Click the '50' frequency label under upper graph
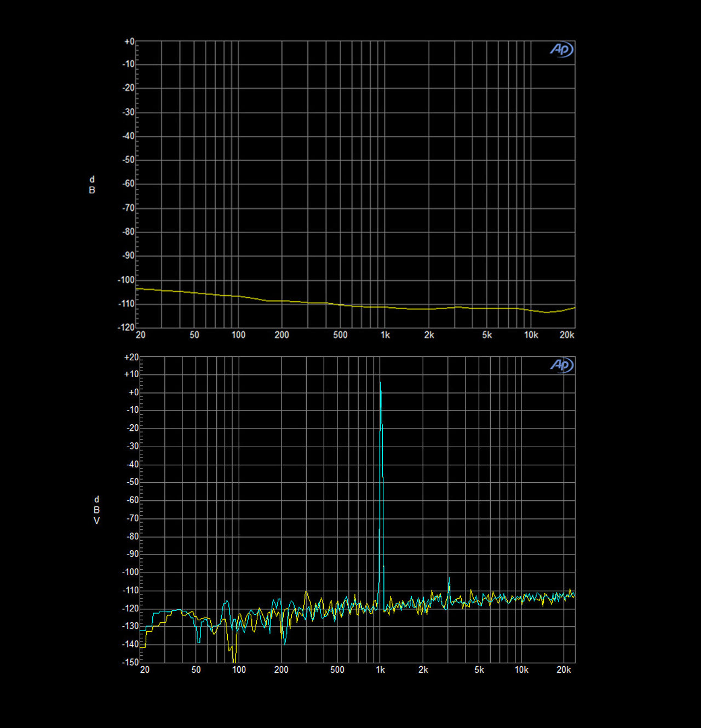Image resolution: width=701 pixels, height=728 pixels. coord(194,334)
